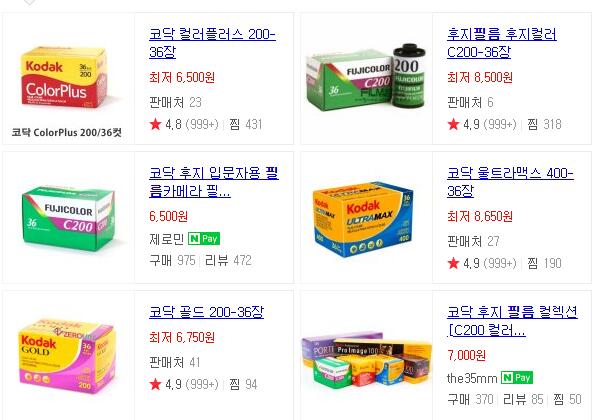Click the Kodak ColorPlus box thumbnail

coord(64,77)
